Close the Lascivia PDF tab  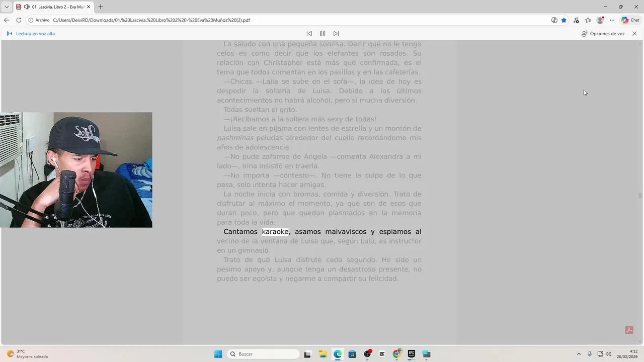(x=89, y=7)
